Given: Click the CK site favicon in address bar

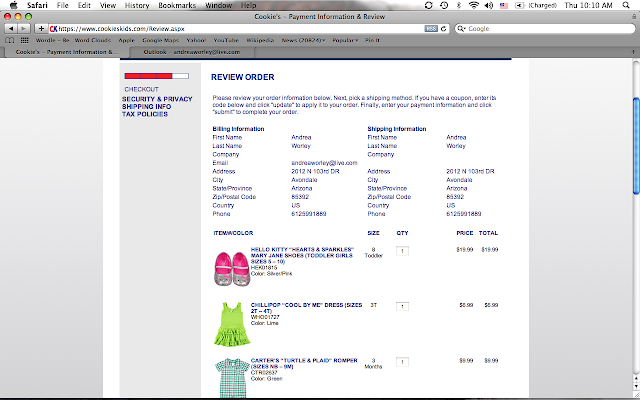Looking at the screenshot, I should click(x=53, y=29).
